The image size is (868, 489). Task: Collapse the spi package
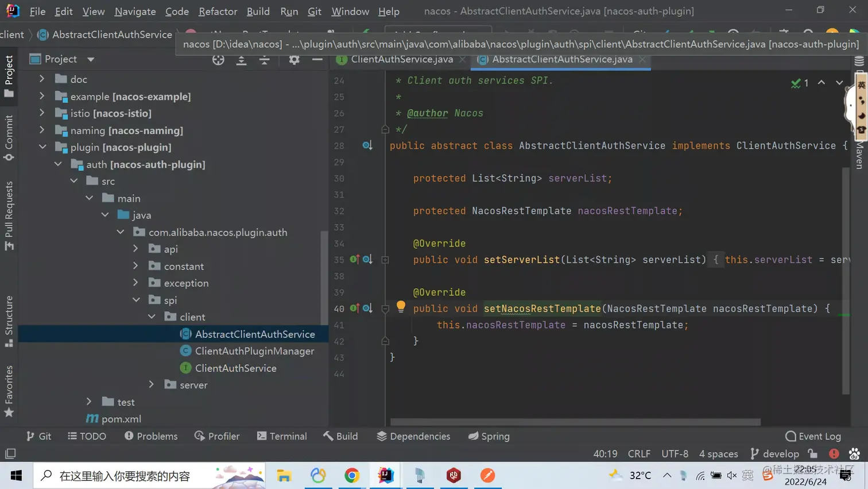coord(136,300)
